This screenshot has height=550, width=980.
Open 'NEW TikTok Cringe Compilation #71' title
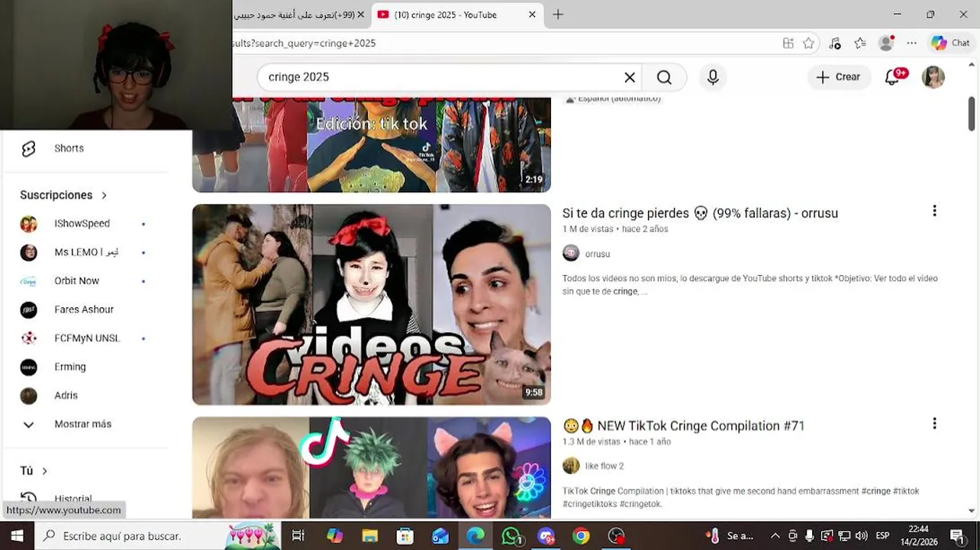(683, 425)
